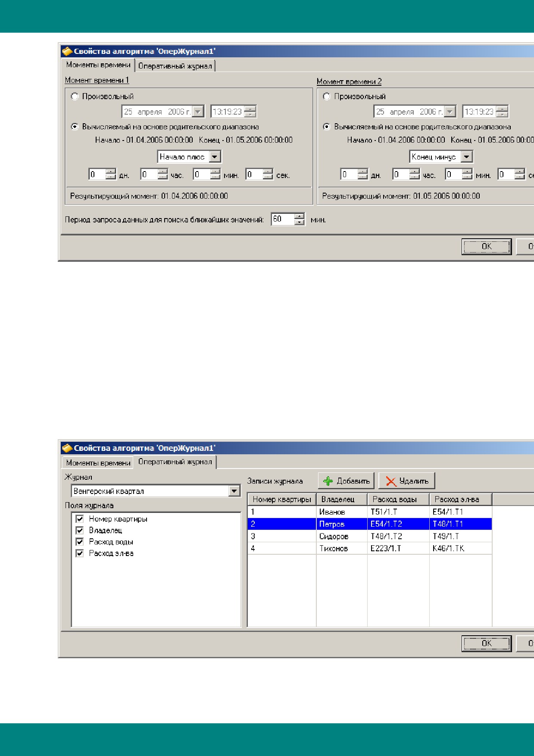The width and height of the screenshot is (534, 756).
Task: Click cell 'K46/1.TK'
Action: [461, 548]
